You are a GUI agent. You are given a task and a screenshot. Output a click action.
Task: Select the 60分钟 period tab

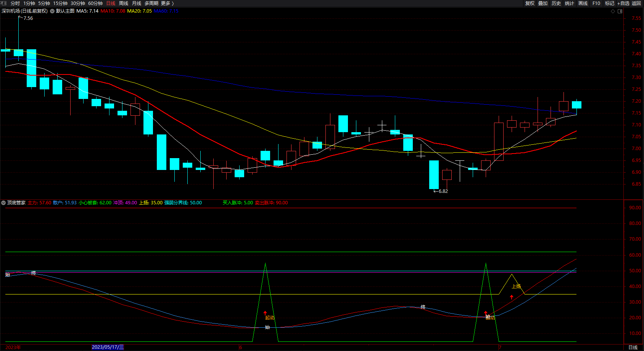pyautogui.click(x=95, y=3)
